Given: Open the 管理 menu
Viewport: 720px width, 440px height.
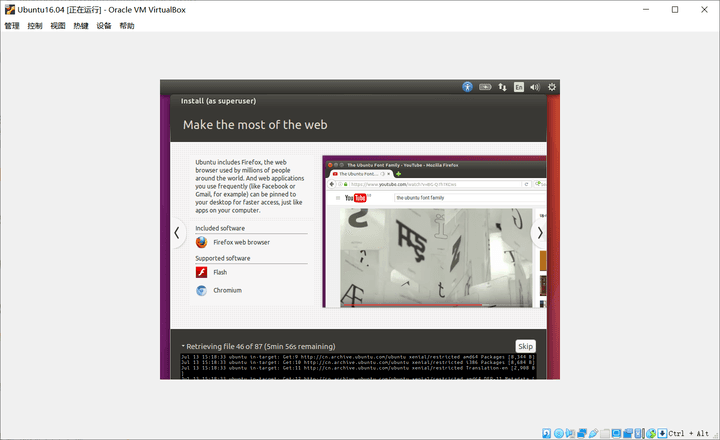Looking at the screenshot, I should pyautogui.click(x=12, y=26).
